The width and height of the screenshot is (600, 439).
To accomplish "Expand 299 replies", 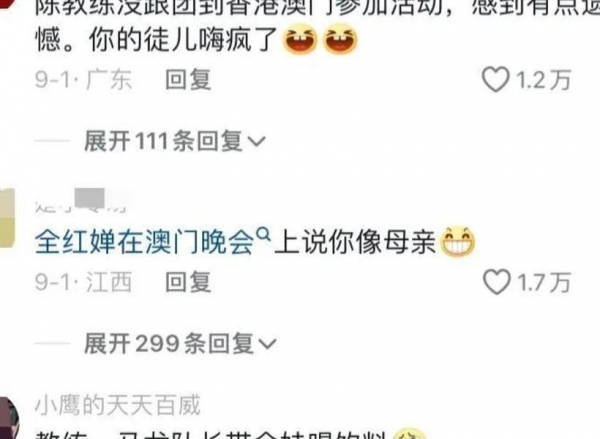I will [x=180, y=343].
